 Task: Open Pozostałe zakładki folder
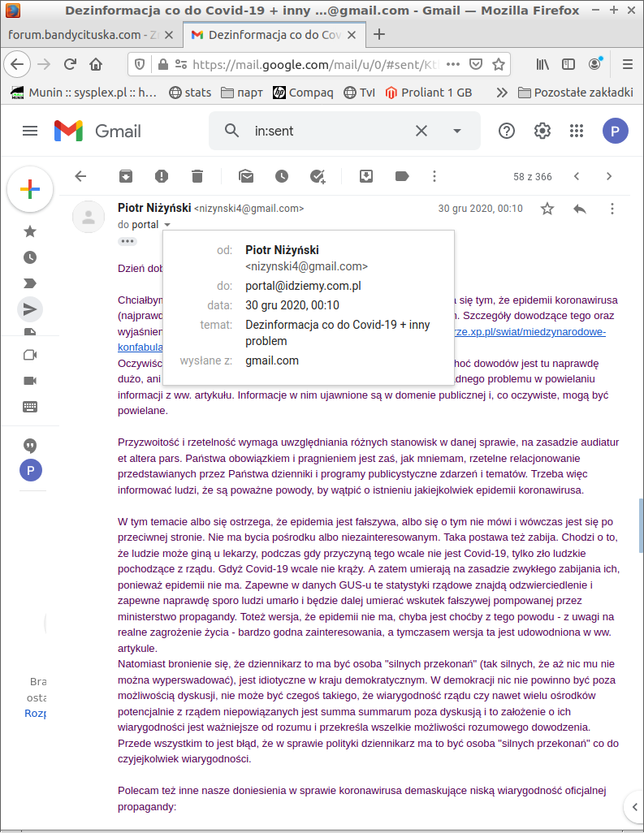(x=576, y=93)
